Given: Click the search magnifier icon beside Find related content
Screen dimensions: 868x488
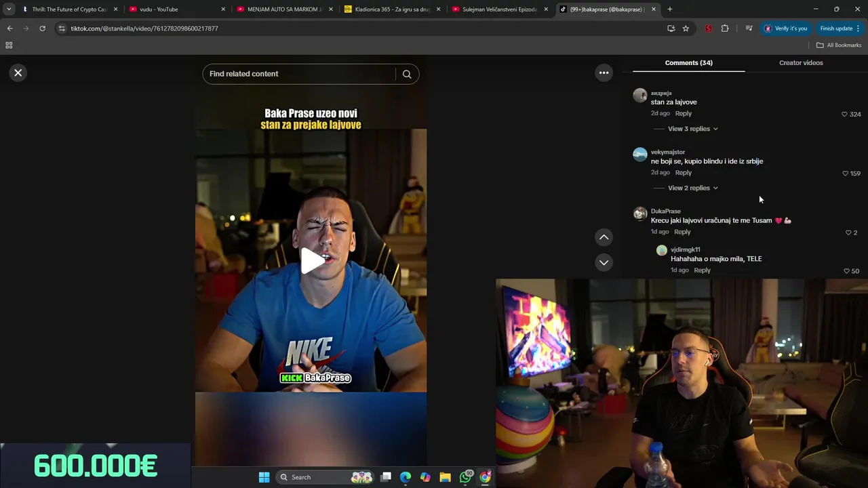Looking at the screenshot, I should (407, 74).
